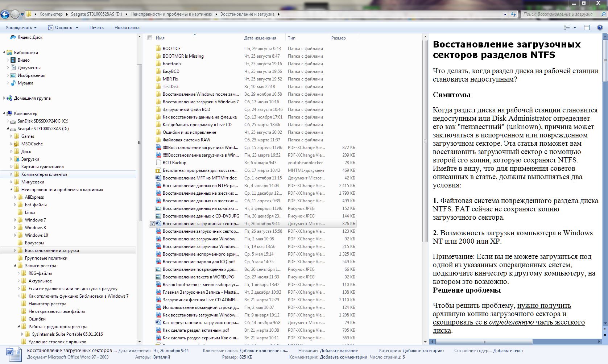Select the TestDisk folder icon

[x=158, y=87]
